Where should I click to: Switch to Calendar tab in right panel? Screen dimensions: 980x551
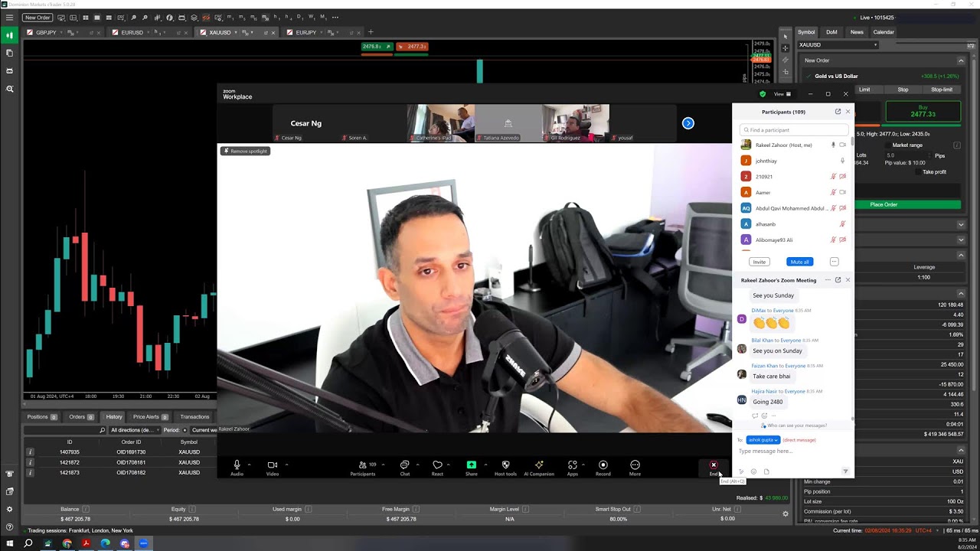tap(884, 32)
